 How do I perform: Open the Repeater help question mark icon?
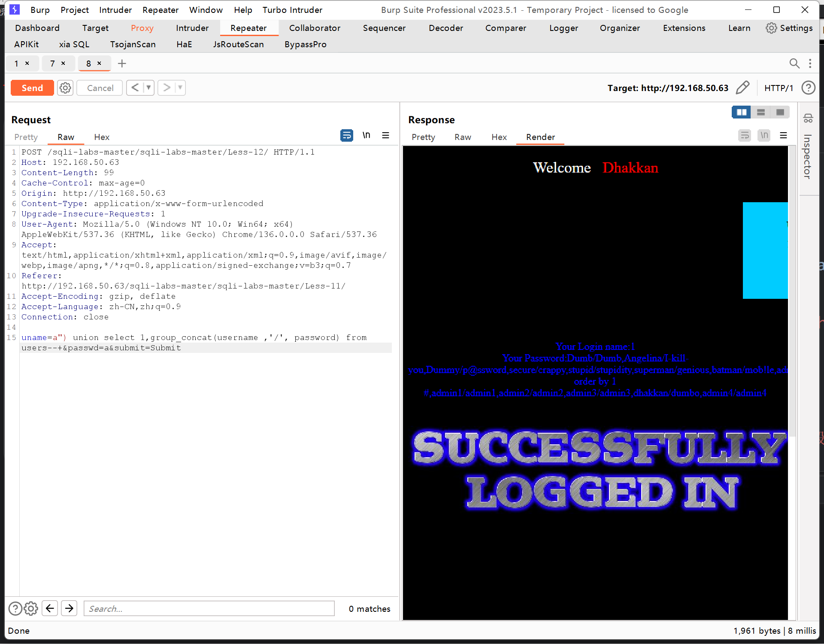pos(808,88)
